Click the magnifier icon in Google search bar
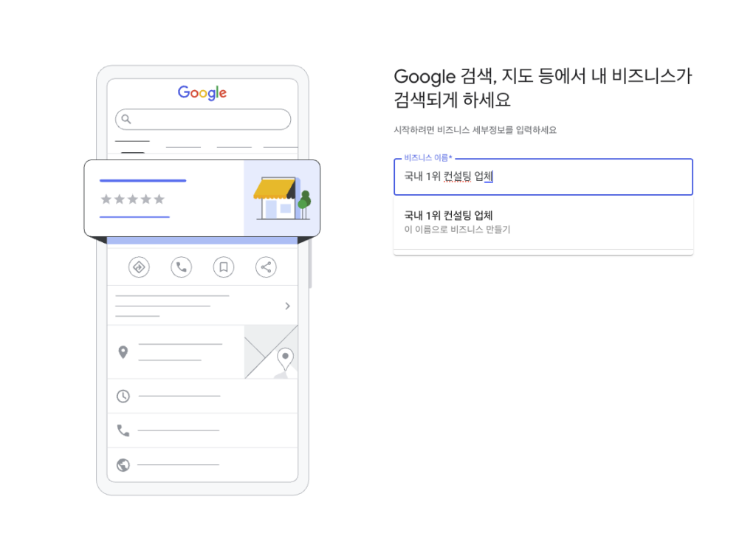The image size is (756, 542). [x=126, y=119]
